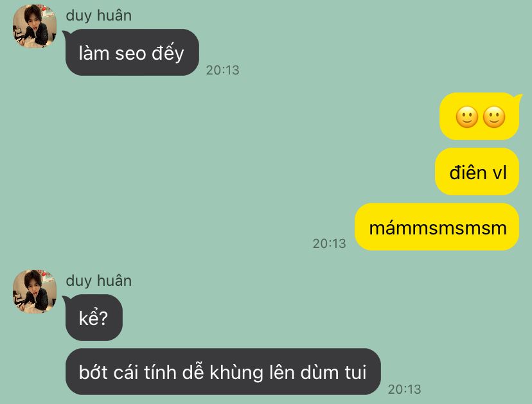
Task: Click the sender name above 'làm seo đếy'
Action: pos(99,15)
